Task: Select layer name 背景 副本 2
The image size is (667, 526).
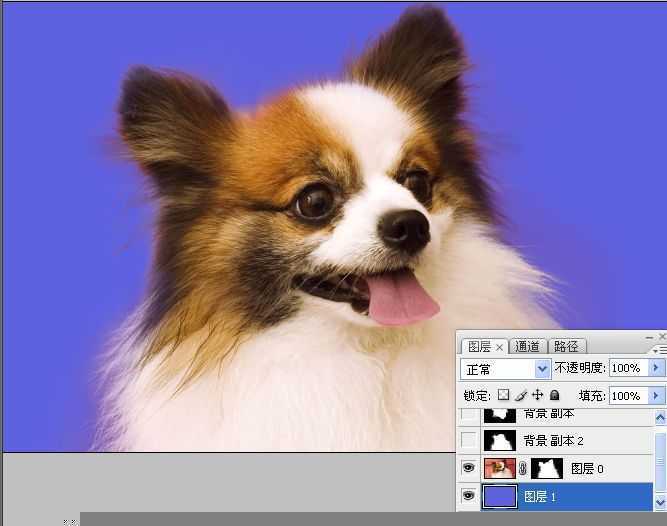Action: point(553,441)
